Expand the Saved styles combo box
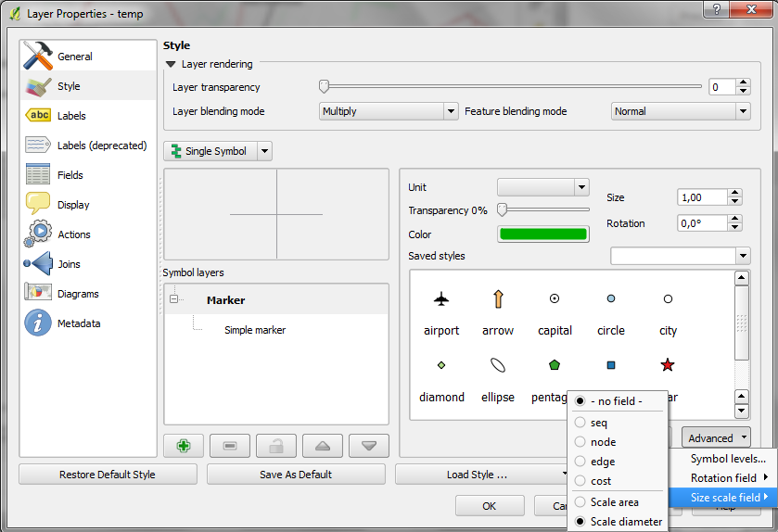The width and height of the screenshot is (778, 532). [680, 256]
